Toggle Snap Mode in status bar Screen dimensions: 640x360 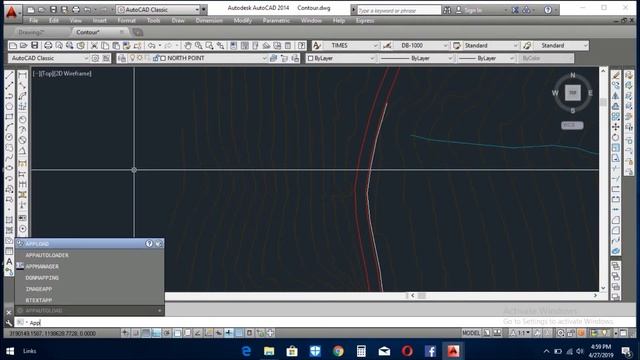click(x=136, y=333)
